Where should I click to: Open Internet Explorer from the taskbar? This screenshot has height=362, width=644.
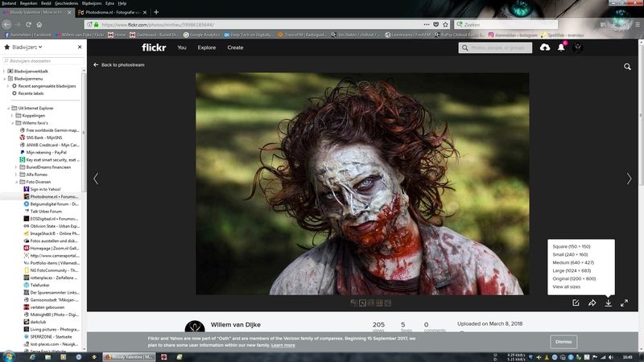(32, 357)
